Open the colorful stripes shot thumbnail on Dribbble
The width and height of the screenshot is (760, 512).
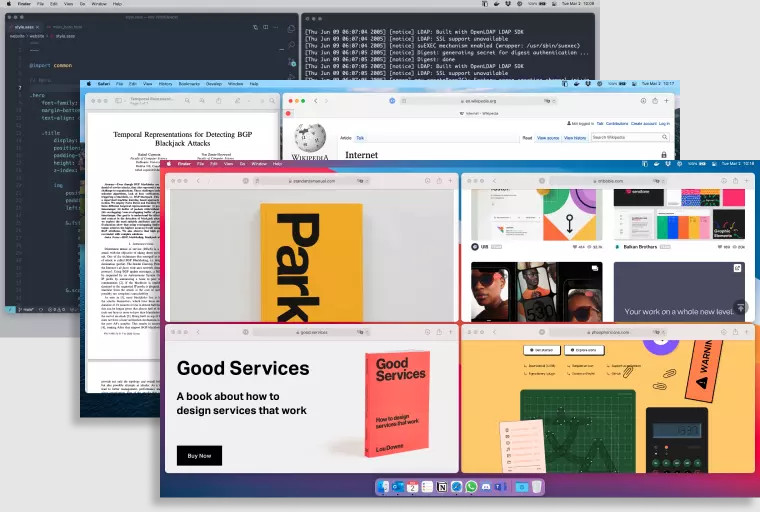click(679, 214)
